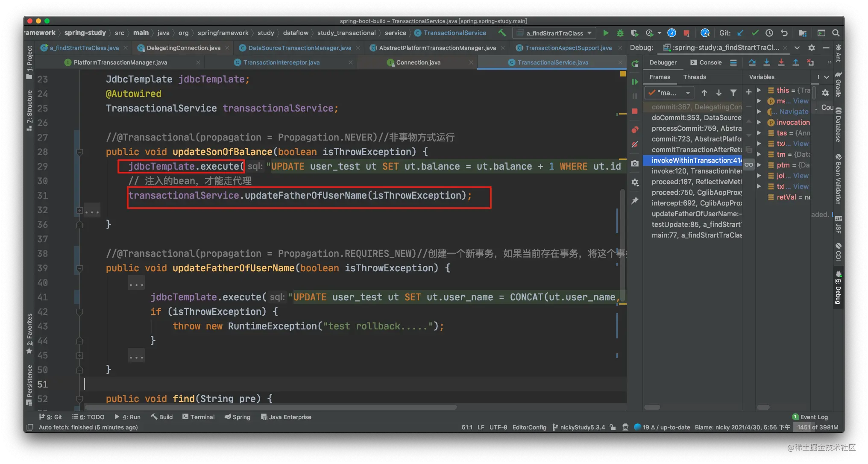Expand the 'ptm' variable node
The height and width of the screenshot is (464, 868).
point(759,165)
